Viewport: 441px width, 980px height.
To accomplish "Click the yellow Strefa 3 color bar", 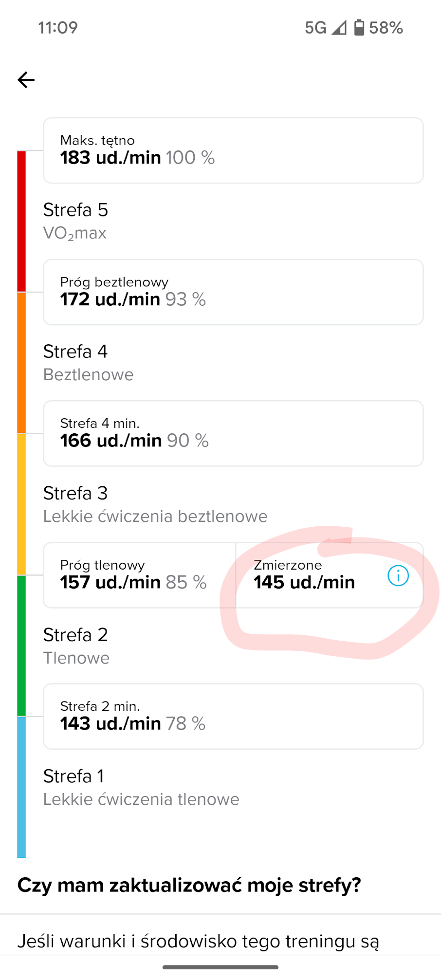I will point(21,504).
